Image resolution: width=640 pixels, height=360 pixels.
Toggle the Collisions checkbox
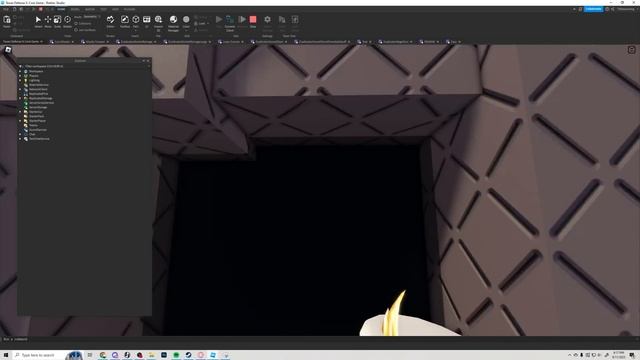click(x=76, y=24)
